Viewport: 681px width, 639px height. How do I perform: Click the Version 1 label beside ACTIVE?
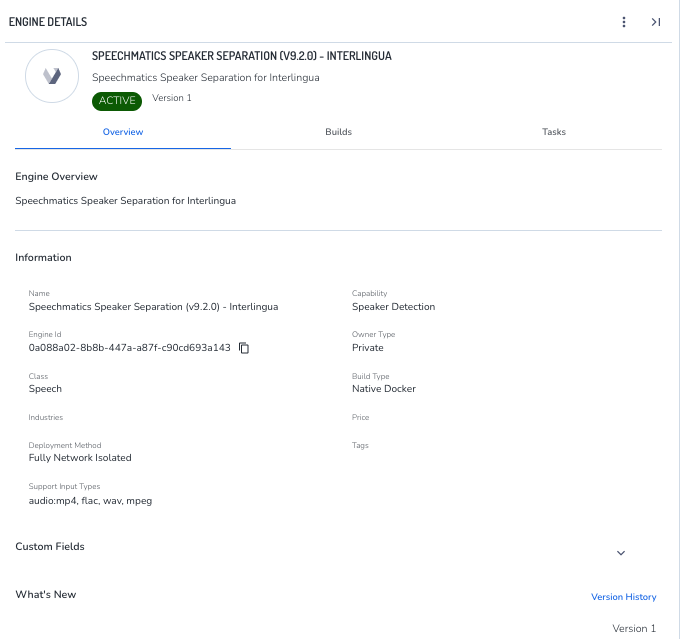coord(172,98)
